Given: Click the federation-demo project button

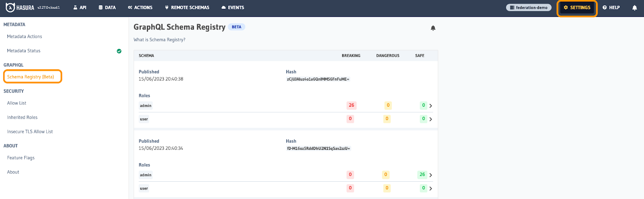Looking at the screenshot, I should [x=528, y=8].
